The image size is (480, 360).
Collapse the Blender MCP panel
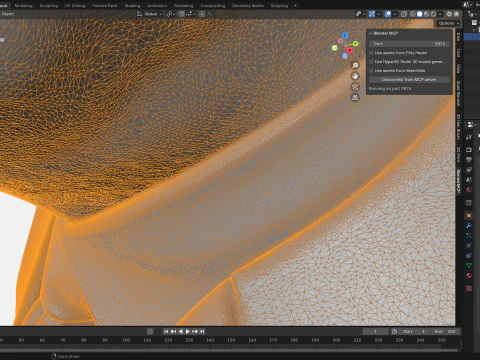coord(370,33)
